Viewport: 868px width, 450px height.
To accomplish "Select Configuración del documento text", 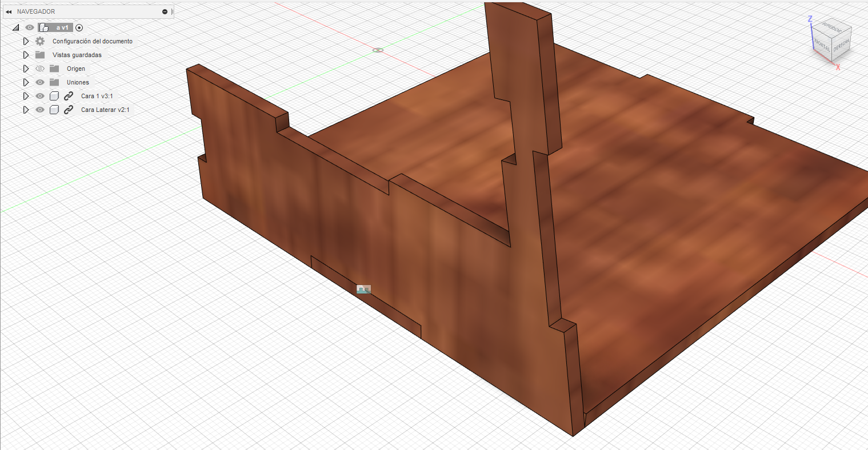I will pyautogui.click(x=93, y=41).
